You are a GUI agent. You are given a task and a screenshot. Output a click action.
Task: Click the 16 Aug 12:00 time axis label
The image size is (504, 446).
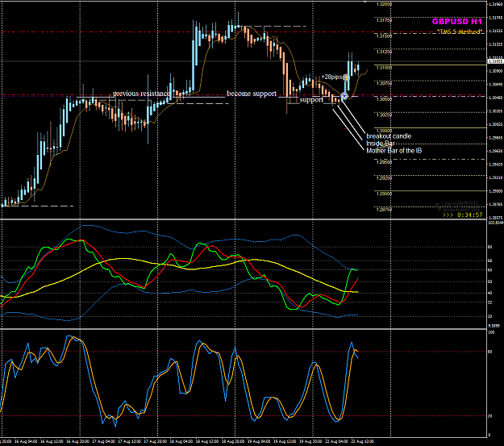[x=52, y=441]
